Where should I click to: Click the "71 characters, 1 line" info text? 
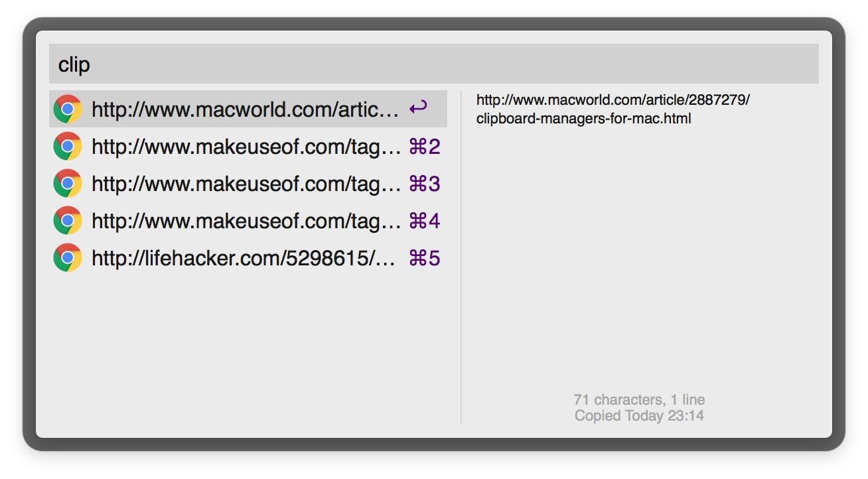639,399
